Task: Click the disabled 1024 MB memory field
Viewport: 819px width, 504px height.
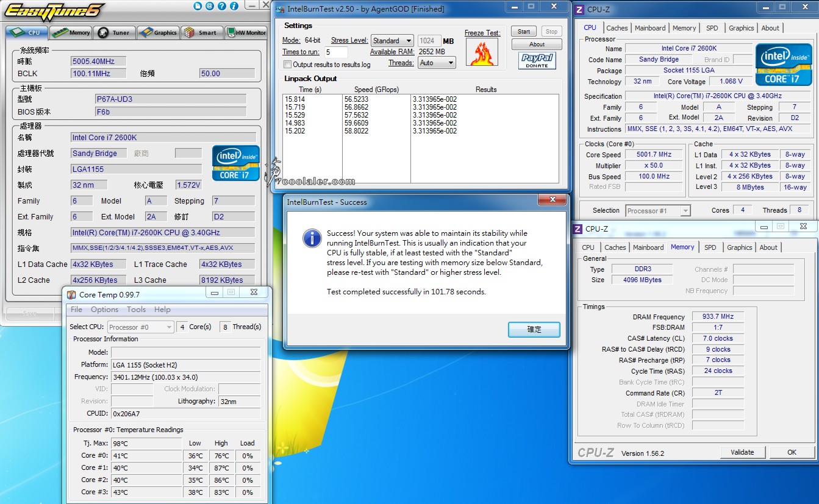Action: click(x=429, y=41)
